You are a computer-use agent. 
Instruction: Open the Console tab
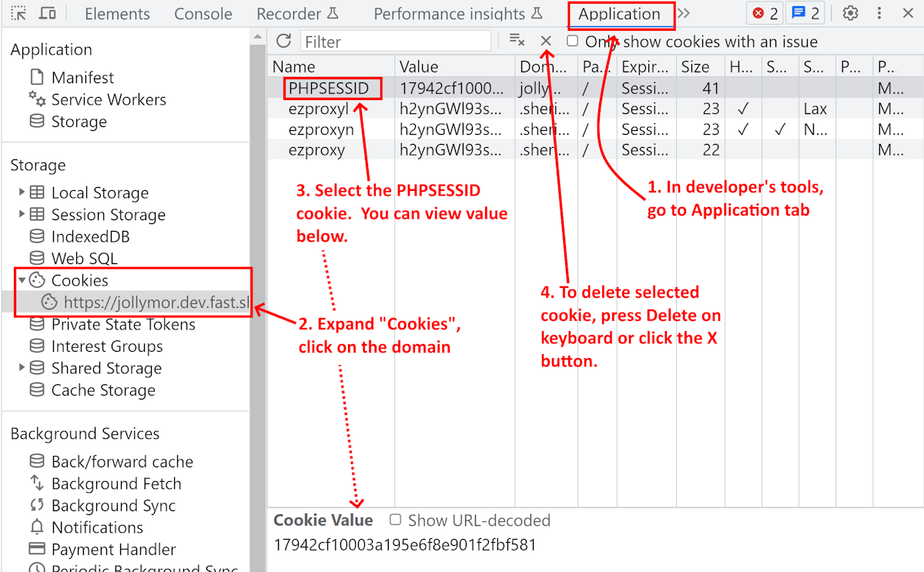203,13
